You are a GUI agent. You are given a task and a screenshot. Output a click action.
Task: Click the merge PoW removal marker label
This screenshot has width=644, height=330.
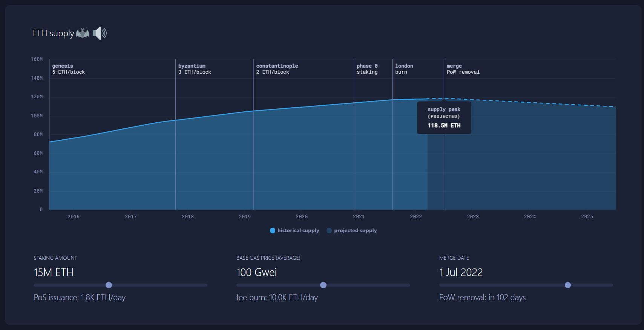(x=463, y=69)
